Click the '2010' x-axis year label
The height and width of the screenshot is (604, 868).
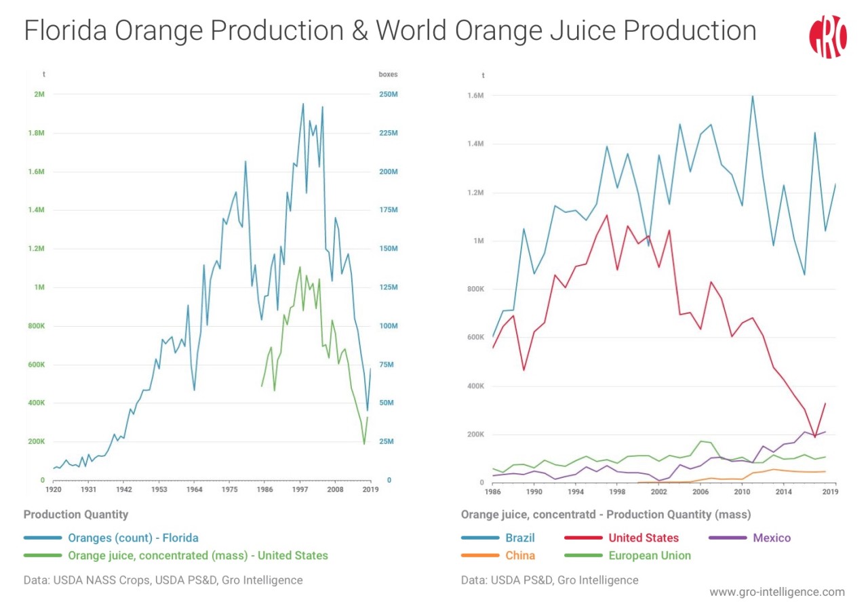(742, 491)
